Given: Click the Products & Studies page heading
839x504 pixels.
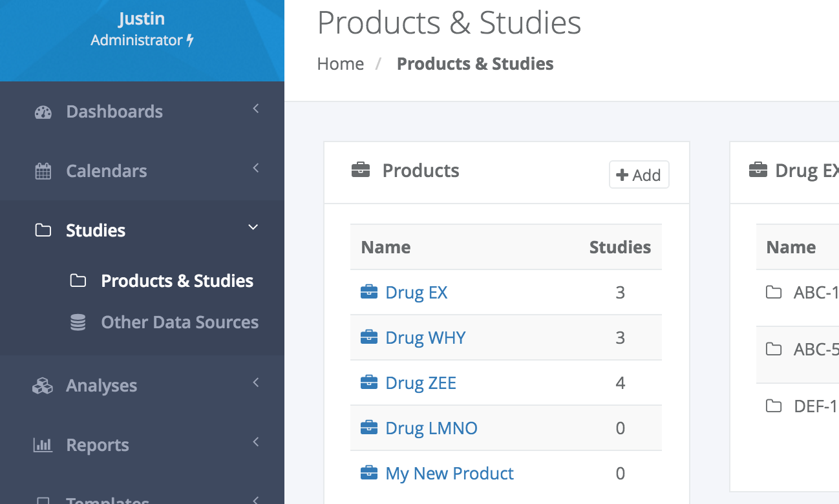Looking at the screenshot, I should point(449,23).
